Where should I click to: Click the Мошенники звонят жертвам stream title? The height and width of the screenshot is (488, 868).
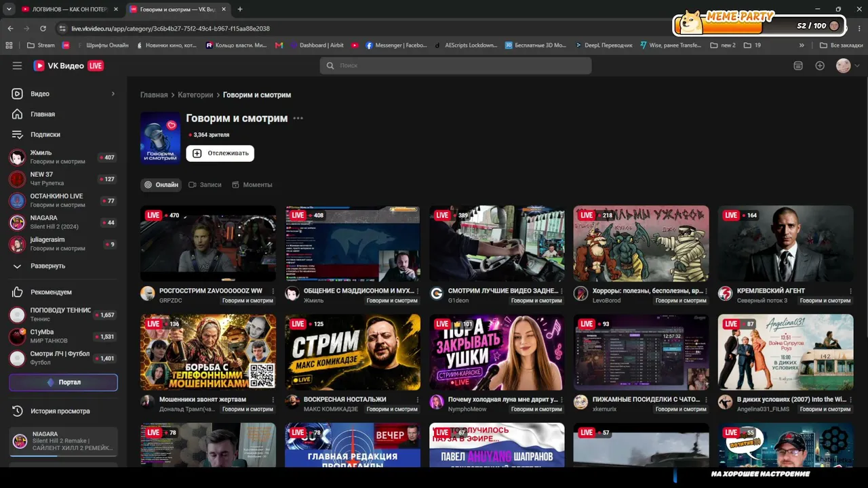202,399
